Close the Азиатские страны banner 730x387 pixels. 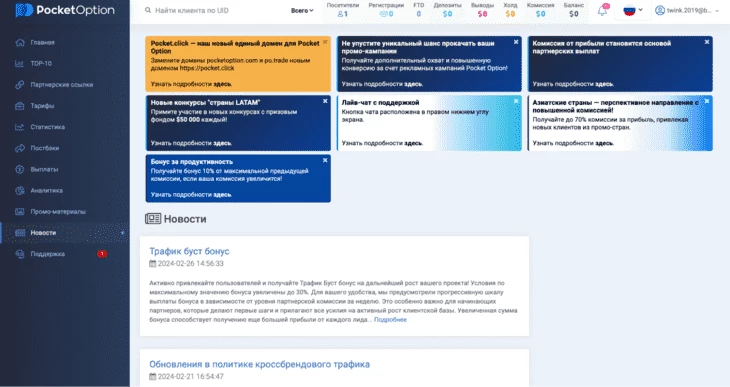707,101
